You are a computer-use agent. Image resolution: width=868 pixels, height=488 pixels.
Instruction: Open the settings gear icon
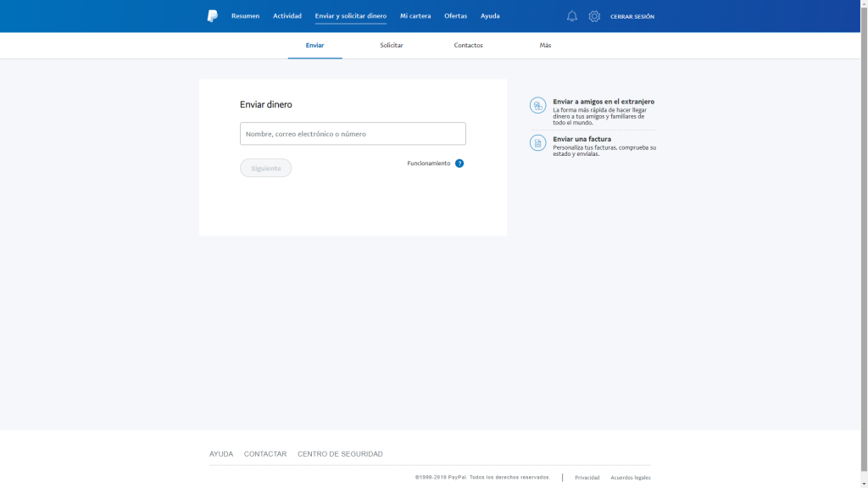[594, 16]
